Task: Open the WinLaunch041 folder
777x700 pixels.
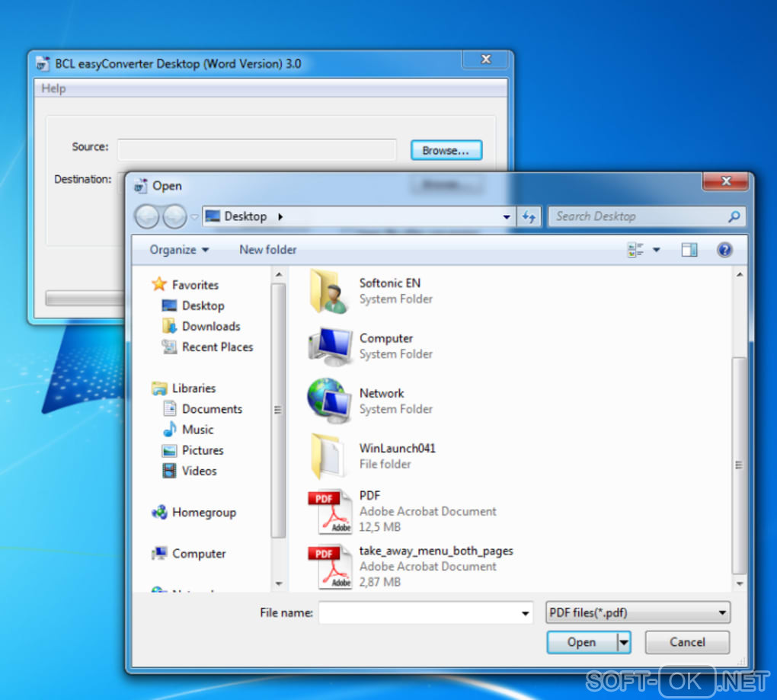Action: point(397,449)
